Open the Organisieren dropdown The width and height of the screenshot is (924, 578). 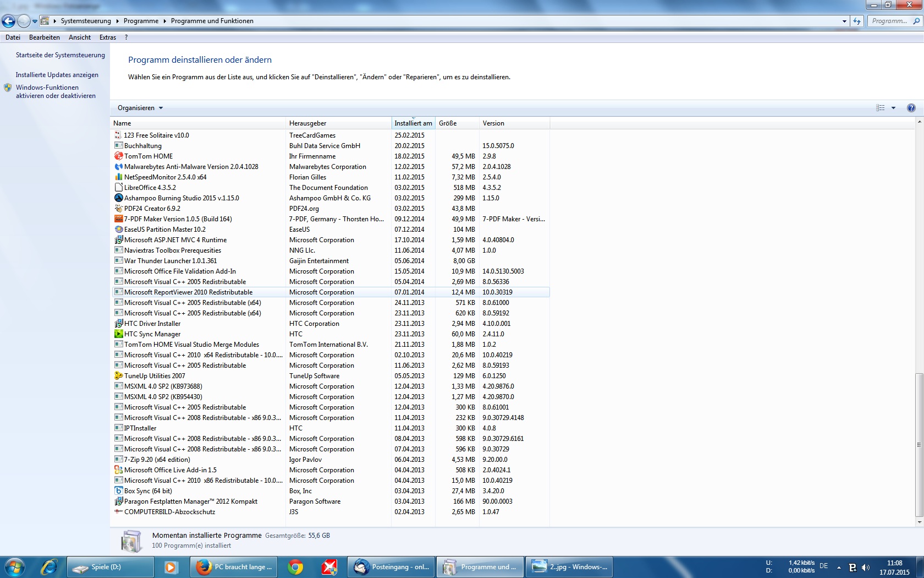tap(140, 108)
